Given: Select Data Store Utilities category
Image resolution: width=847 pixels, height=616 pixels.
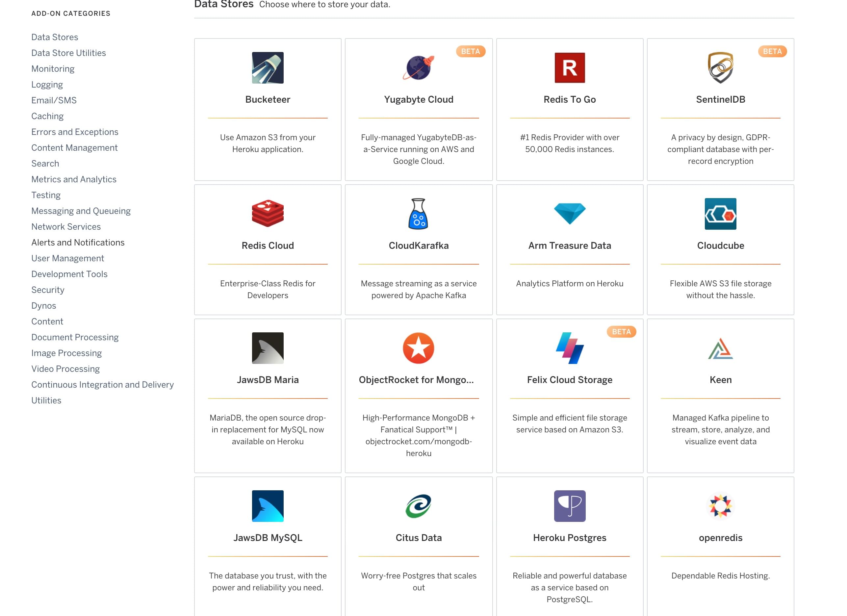Looking at the screenshot, I should tap(68, 53).
